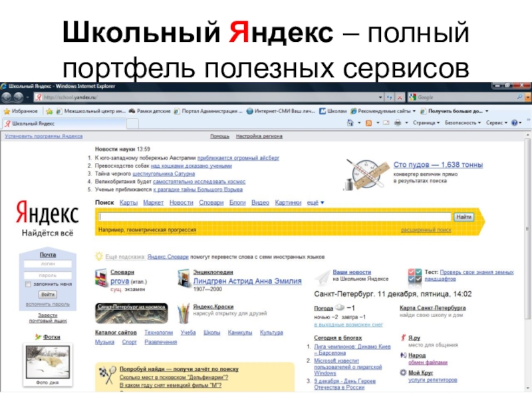
Task: Open the Настройка региона link
Action: click(x=259, y=136)
